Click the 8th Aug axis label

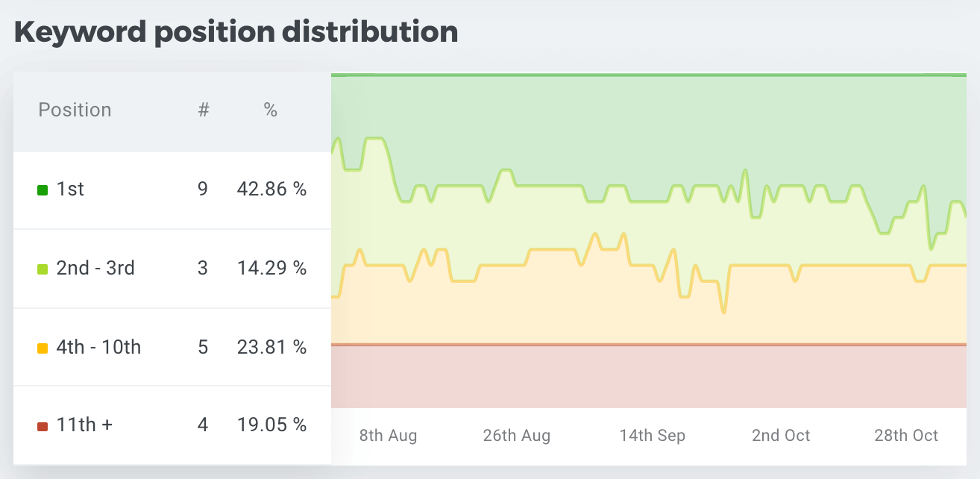[388, 436]
